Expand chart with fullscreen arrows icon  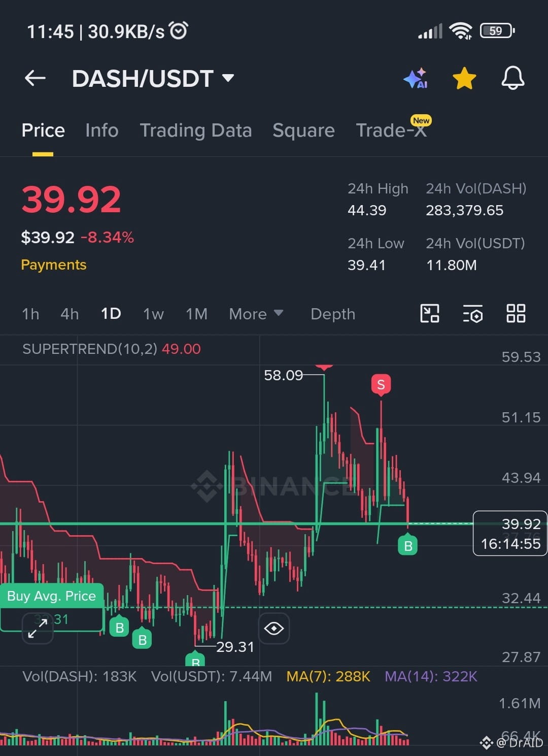[38, 629]
